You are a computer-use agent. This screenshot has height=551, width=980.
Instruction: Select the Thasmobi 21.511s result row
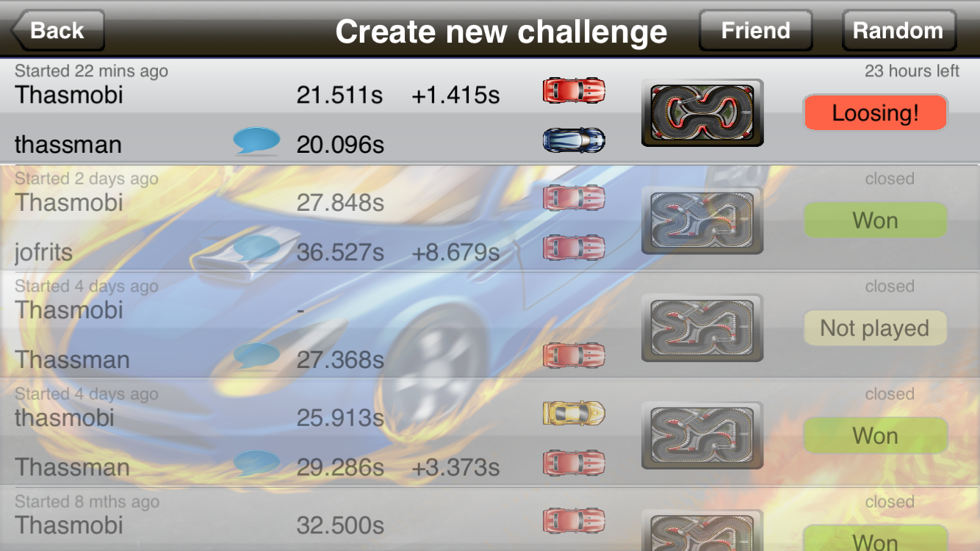pos(490,86)
